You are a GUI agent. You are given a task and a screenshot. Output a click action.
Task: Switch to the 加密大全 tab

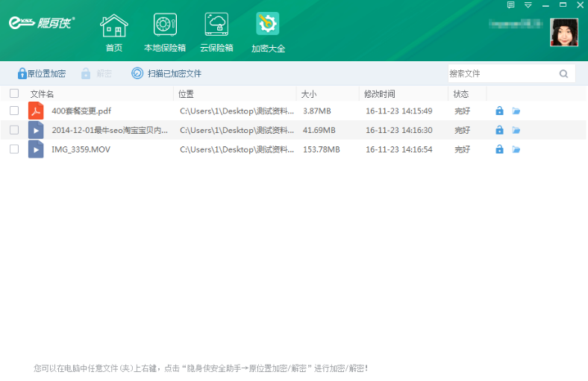268,33
